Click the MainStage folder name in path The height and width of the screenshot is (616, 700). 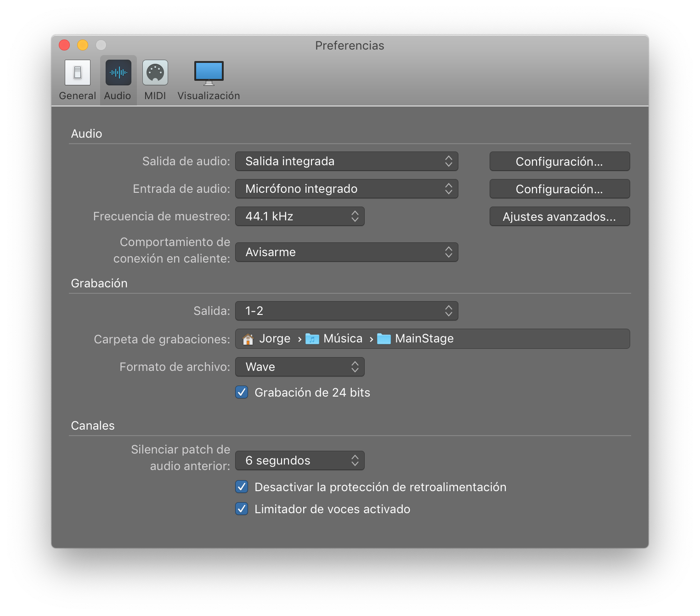pos(424,339)
